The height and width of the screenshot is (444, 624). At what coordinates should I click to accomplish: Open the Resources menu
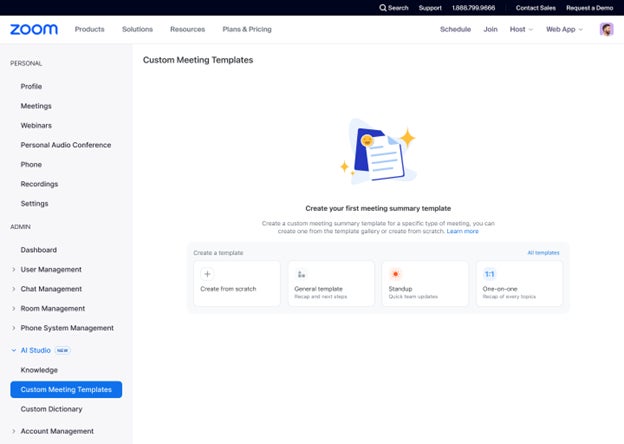tap(187, 29)
